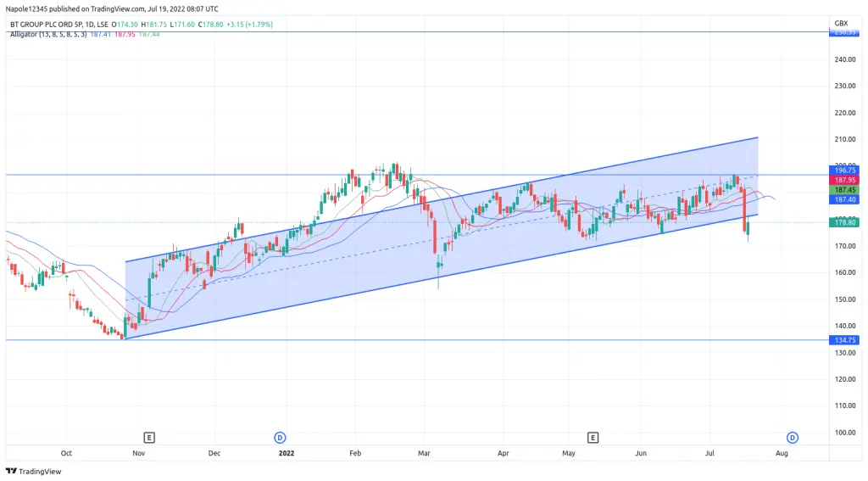Click the 'Jul' label on time axis
Image resolution: width=868 pixels, height=481 pixels.
coord(709,453)
